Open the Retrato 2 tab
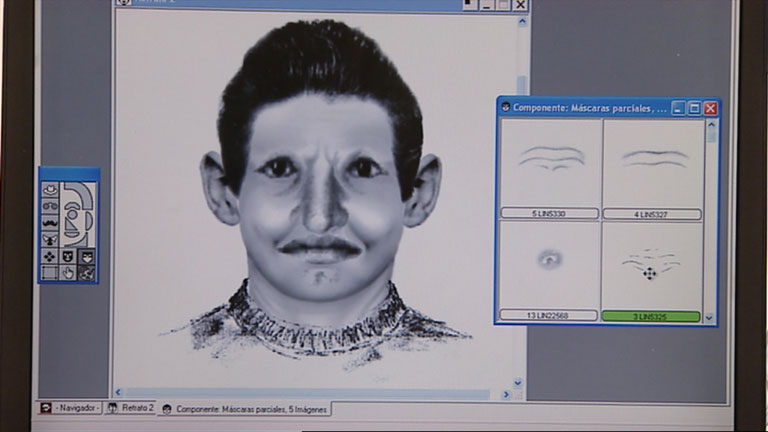 point(131,408)
